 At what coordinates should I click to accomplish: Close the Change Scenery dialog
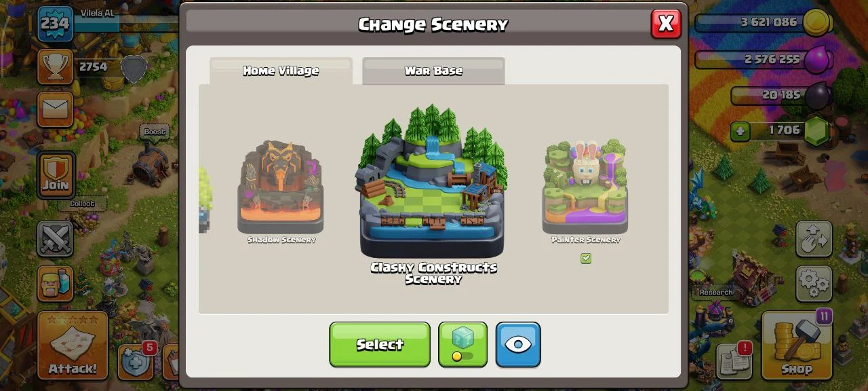[666, 24]
